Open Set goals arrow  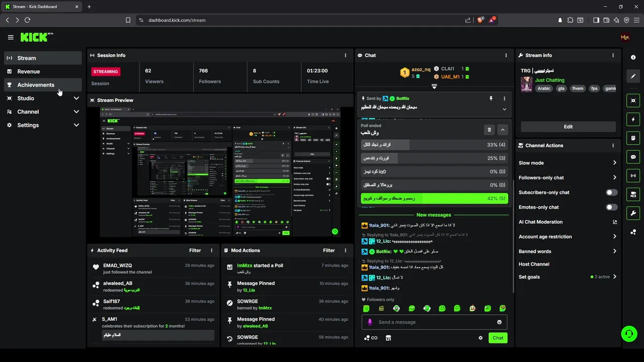coord(614,277)
